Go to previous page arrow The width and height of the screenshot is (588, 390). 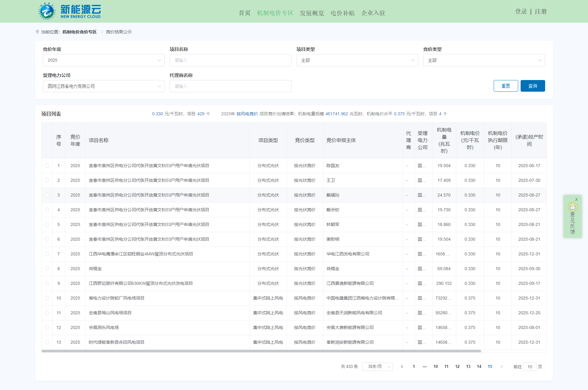pos(402,367)
